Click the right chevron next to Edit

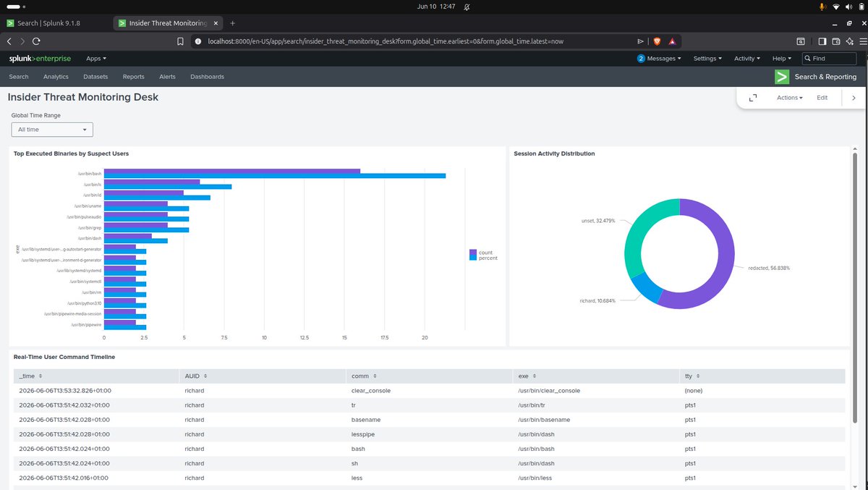tap(854, 98)
